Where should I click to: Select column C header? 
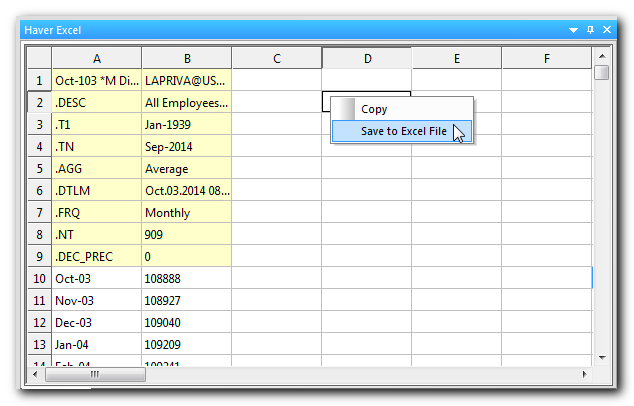[277, 58]
